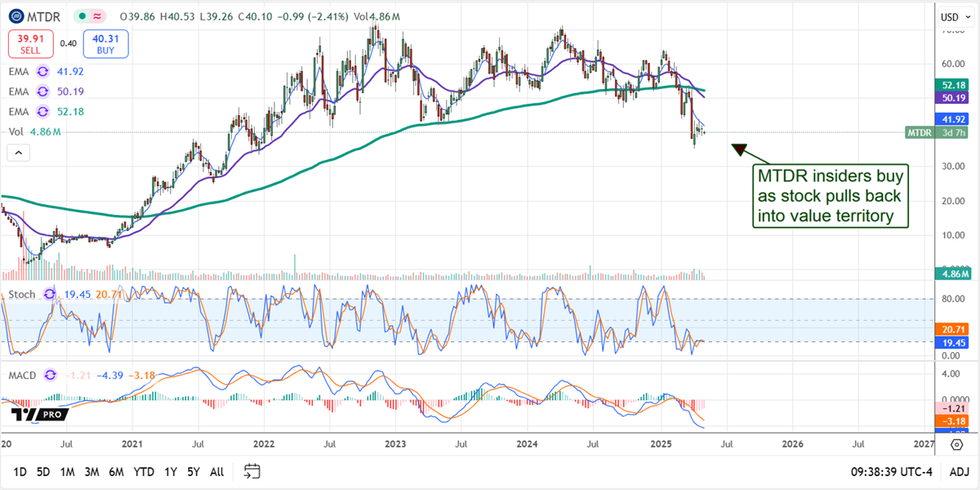The image size is (980, 490).
Task: Collapse the chart pane using the arrow
Action: tap(18, 152)
